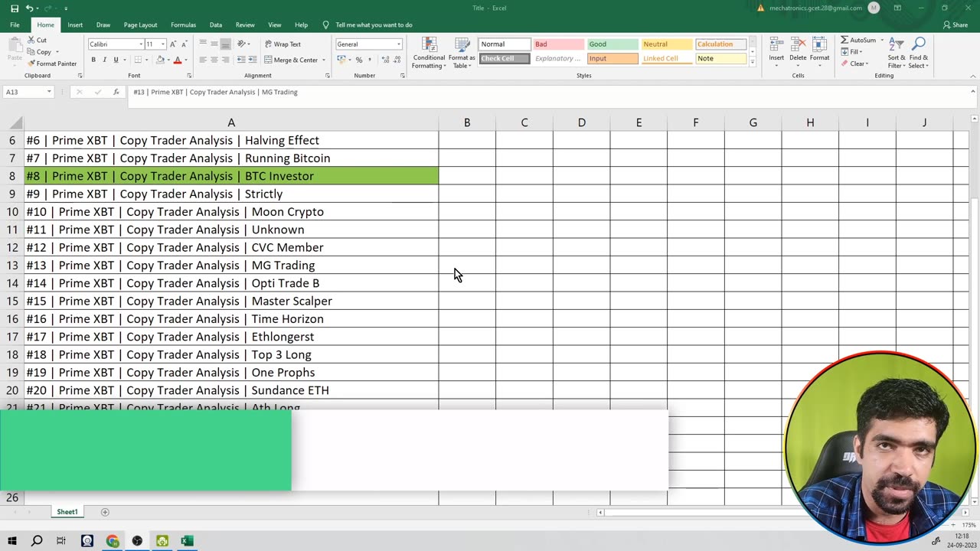Toggle Italic formatting
The width and height of the screenshot is (980, 551).
pos(105,60)
